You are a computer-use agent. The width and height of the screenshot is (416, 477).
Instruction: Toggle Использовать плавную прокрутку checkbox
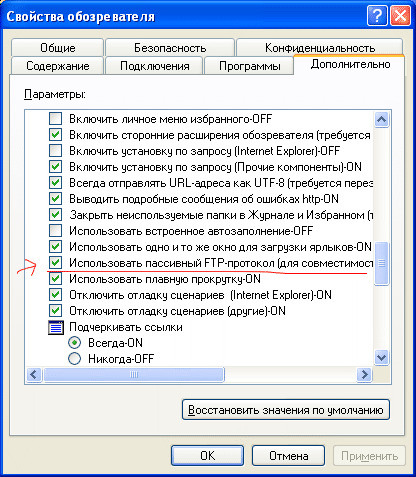[x=55, y=279]
